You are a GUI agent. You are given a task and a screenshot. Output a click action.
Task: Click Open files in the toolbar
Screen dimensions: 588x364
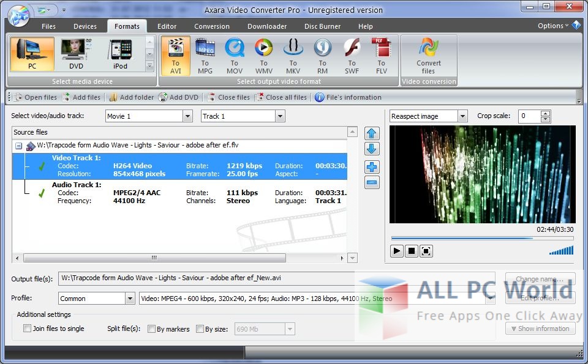point(35,97)
